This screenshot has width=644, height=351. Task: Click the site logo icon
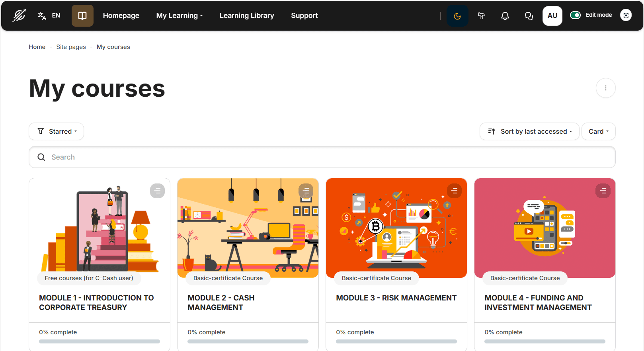click(x=19, y=16)
